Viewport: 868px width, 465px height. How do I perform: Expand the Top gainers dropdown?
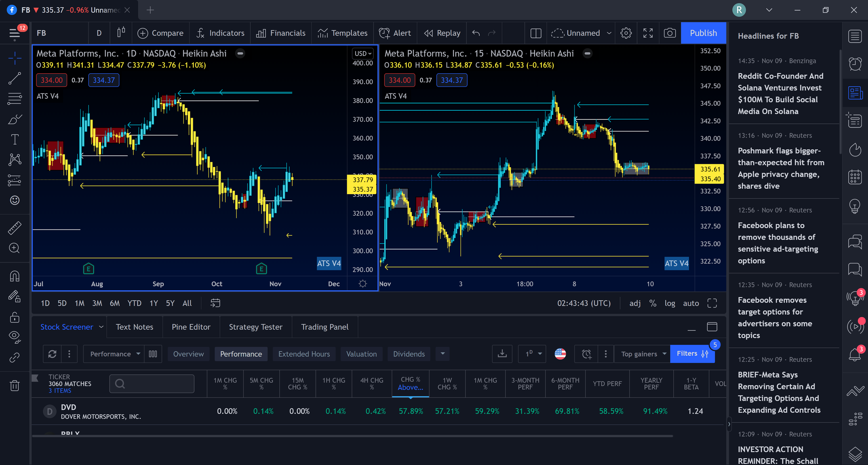coord(643,354)
